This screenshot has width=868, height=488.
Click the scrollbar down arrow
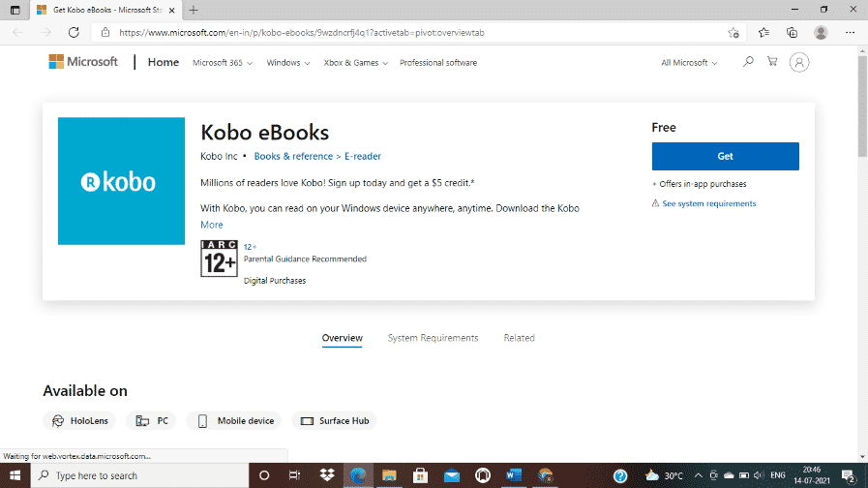[862, 457]
